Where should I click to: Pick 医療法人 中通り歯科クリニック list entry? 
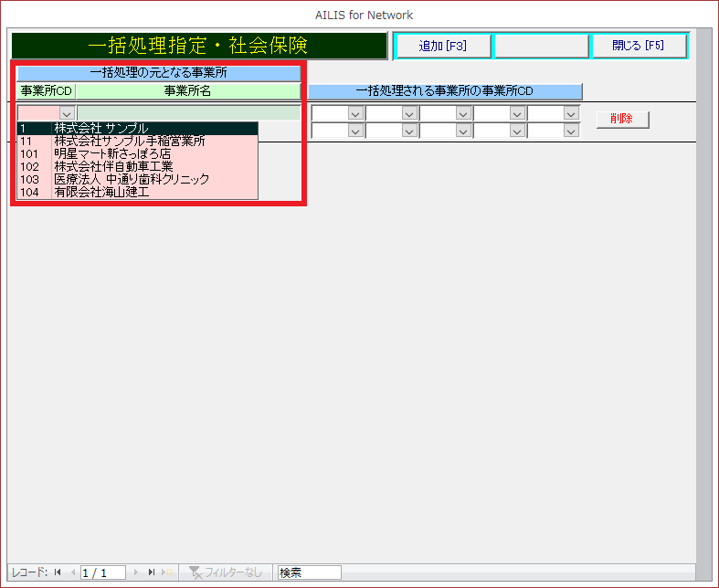click(137, 180)
